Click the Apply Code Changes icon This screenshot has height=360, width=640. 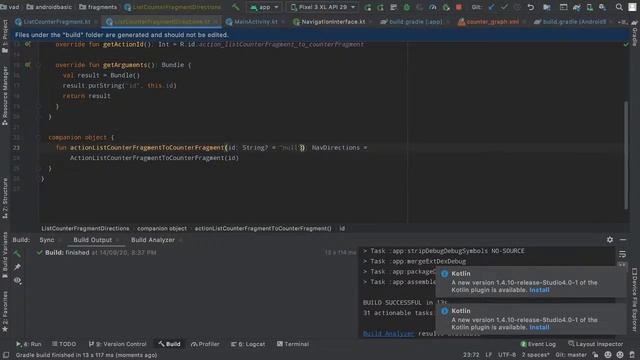tap(393, 7)
